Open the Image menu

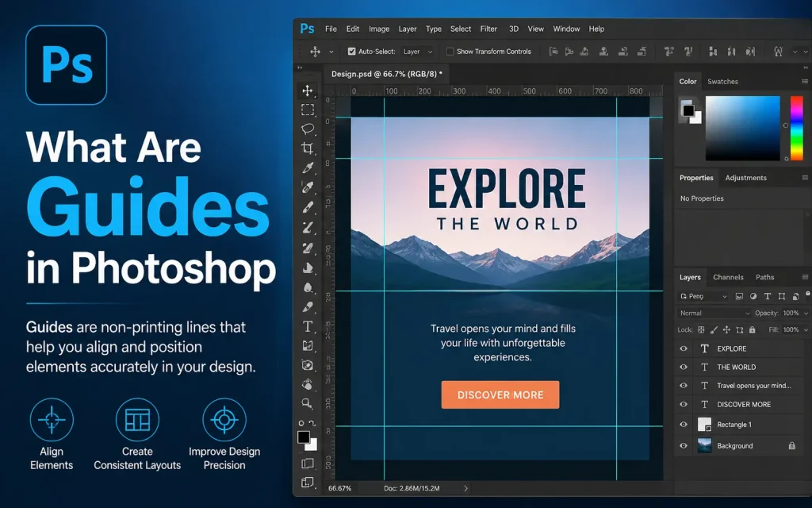379,29
